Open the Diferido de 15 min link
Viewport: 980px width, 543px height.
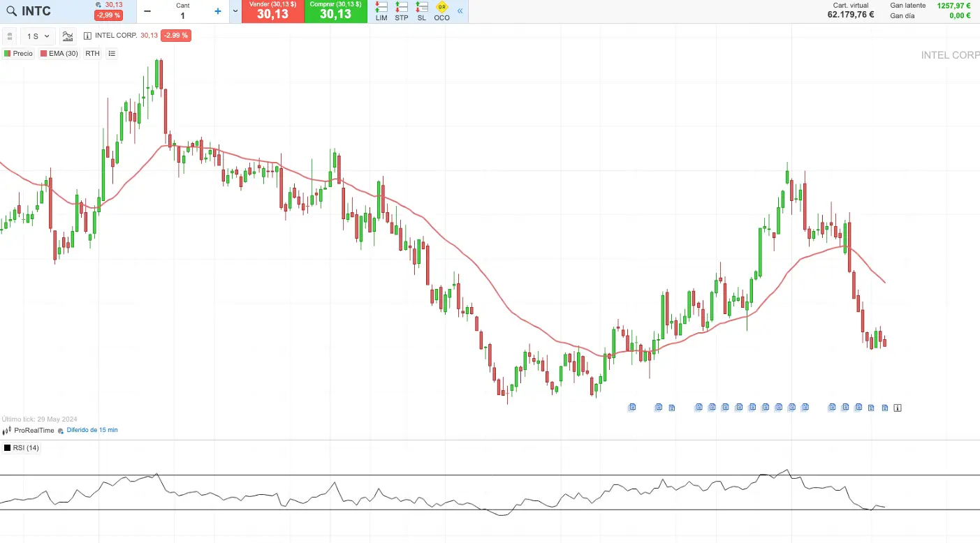[x=92, y=430]
